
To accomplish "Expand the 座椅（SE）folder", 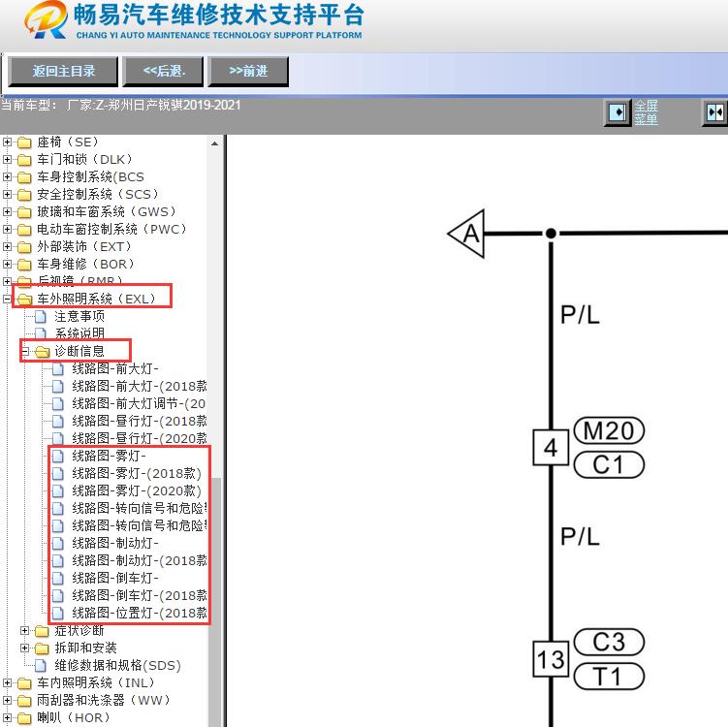I will click(x=7, y=142).
